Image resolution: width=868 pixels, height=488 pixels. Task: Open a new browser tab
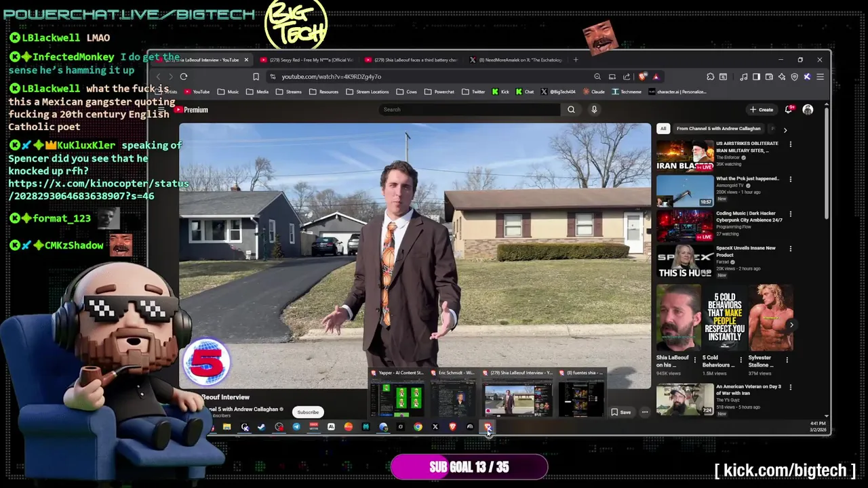click(576, 60)
